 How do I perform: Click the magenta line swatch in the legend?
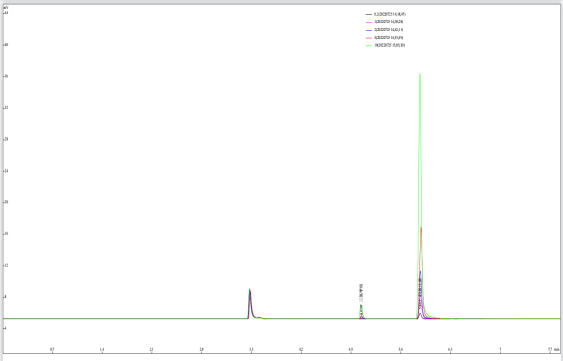tap(368, 22)
